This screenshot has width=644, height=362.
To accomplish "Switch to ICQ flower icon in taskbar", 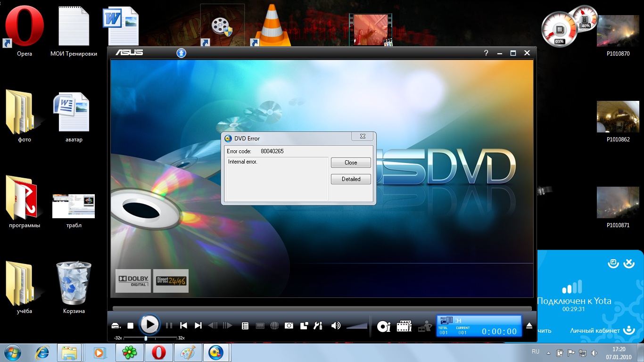I will (130, 353).
